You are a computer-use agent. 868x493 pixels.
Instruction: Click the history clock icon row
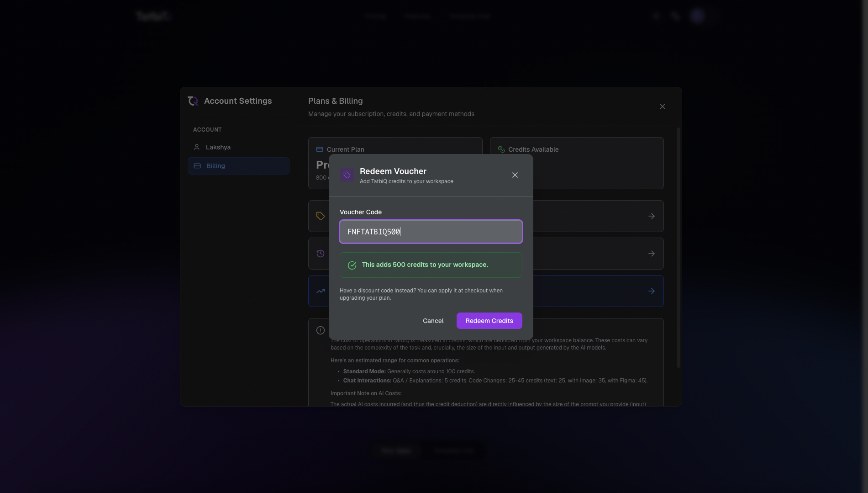321,254
